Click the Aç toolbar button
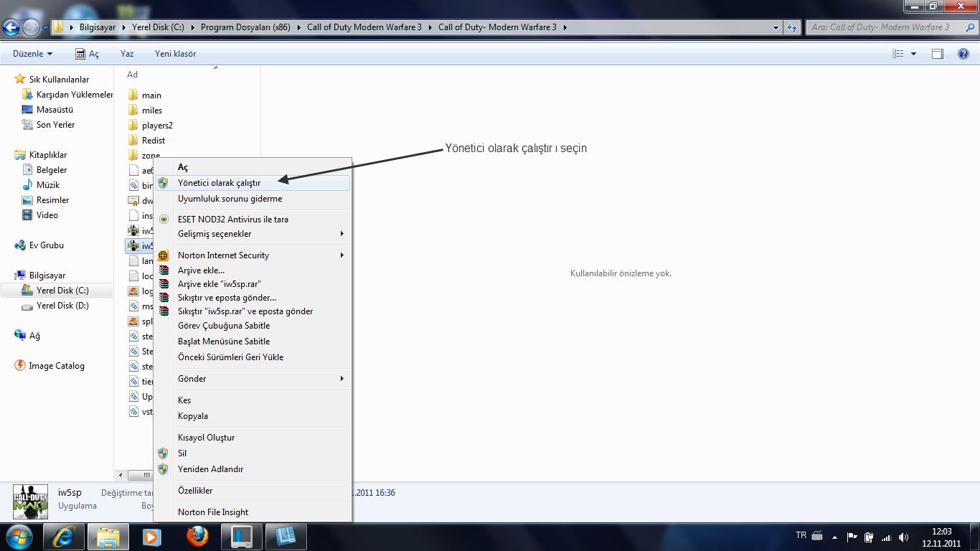The height and width of the screenshot is (551, 980). click(87, 54)
